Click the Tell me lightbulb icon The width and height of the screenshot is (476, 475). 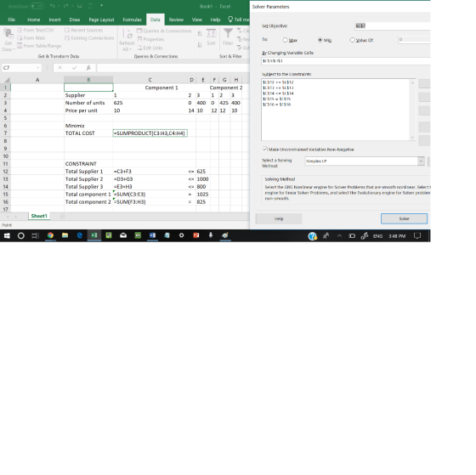tap(230, 20)
